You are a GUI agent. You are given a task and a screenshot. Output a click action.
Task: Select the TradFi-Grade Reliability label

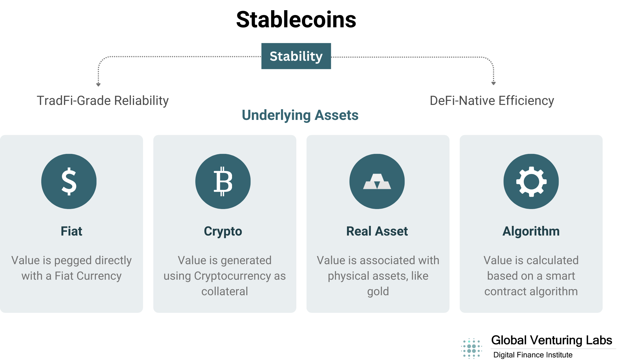pyautogui.click(x=103, y=101)
